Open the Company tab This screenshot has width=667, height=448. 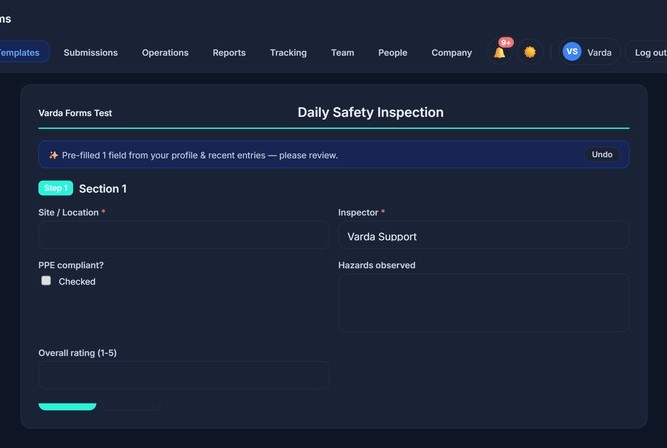pyautogui.click(x=451, y=52)
